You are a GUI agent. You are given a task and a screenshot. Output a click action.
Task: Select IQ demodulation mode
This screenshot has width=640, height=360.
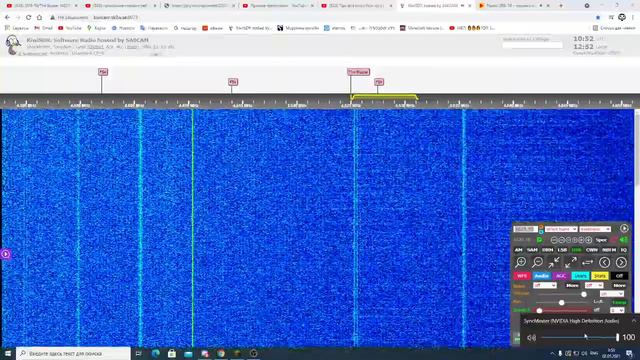[623, 250]
